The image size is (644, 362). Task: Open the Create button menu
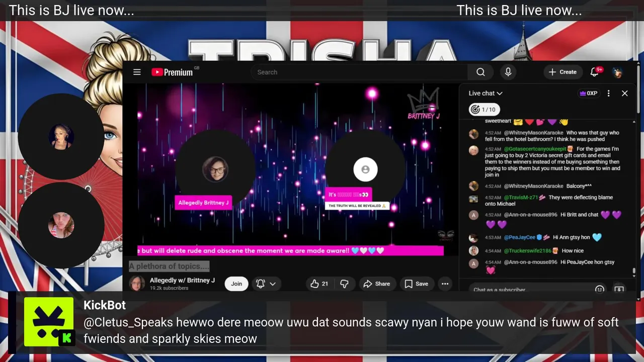click(562, 72)
